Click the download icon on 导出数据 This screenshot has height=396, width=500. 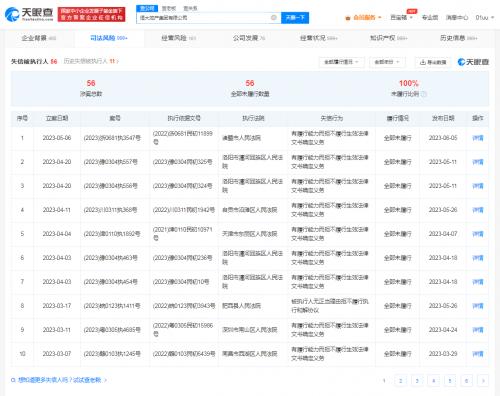pos(423,62)
